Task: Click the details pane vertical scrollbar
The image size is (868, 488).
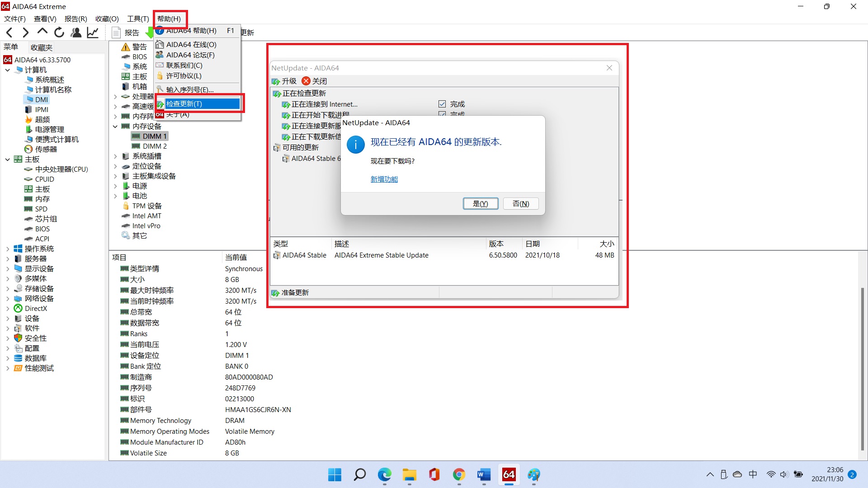Action: point(862,368)
